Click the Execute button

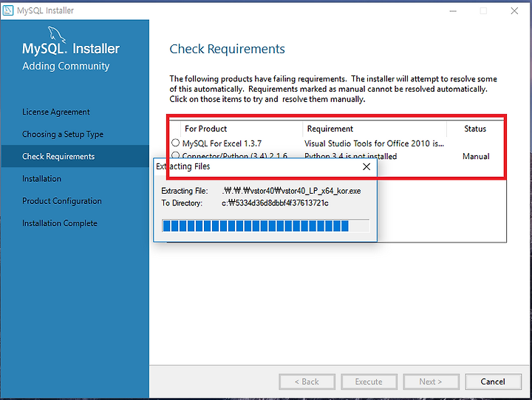click(369, 382)
